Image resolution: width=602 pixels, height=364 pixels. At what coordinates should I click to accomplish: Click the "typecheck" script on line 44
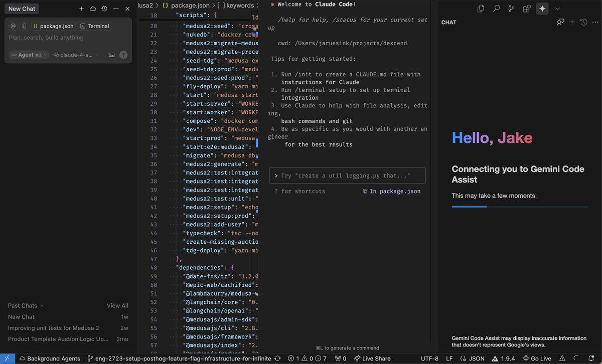click(x=203, y=233)
